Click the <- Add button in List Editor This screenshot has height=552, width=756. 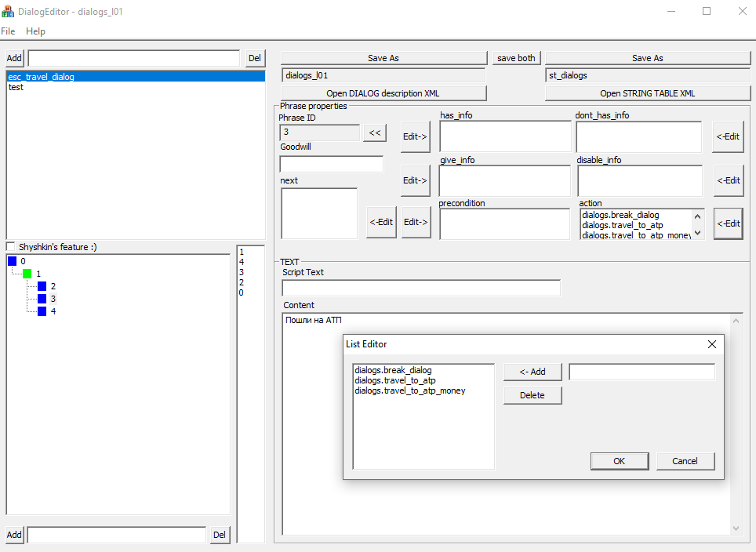532,372
